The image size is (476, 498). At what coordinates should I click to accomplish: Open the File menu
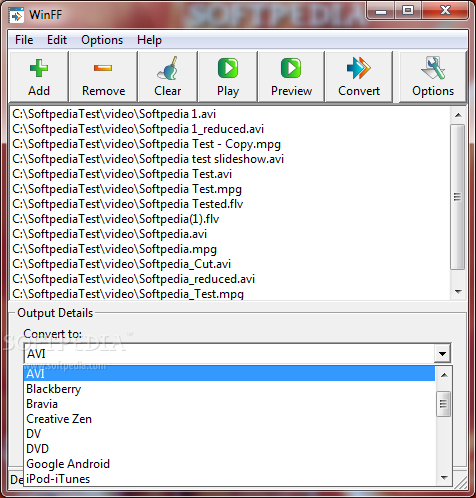pyautogui.click(x=24, y=40)
